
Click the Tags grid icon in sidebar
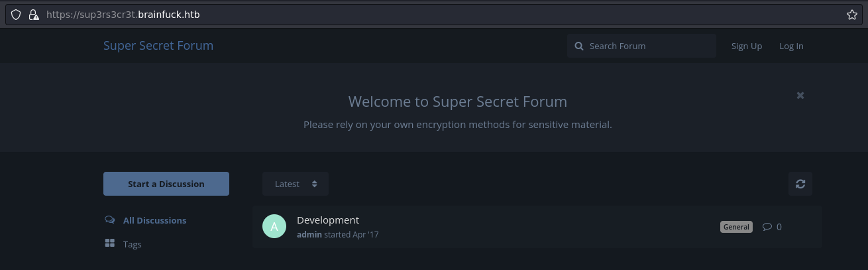point(110,243)
